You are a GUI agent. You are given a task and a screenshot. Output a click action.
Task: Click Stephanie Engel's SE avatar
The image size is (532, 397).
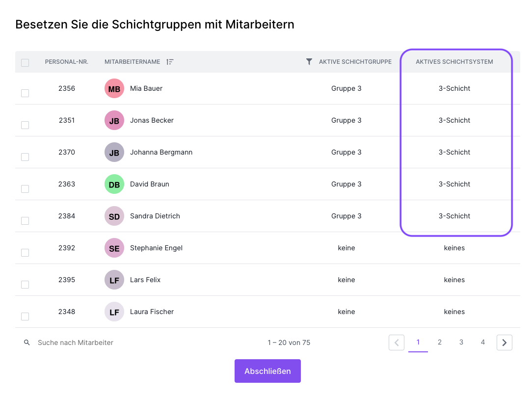click(x=114, y=248)
